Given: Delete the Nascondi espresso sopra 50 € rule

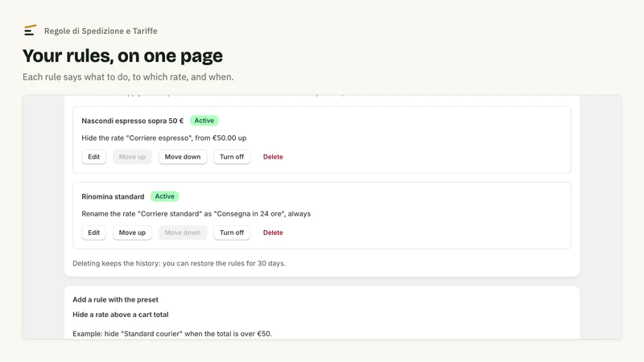Looking at the screenshot, I should pyautogui.click(x=273, y=157).
